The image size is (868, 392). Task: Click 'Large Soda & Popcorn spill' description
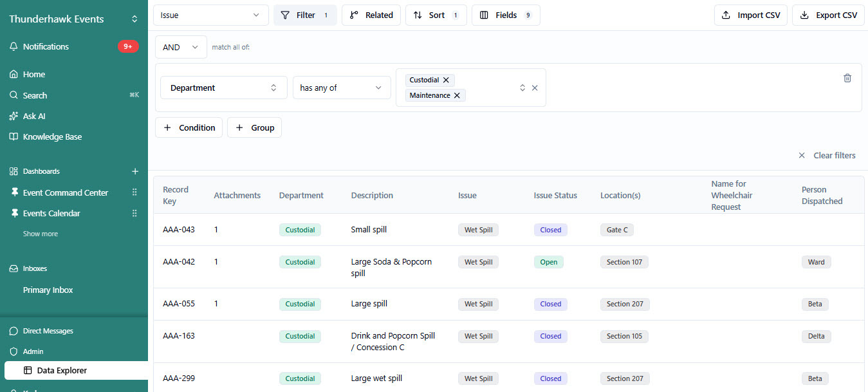[x=391, y=267]
